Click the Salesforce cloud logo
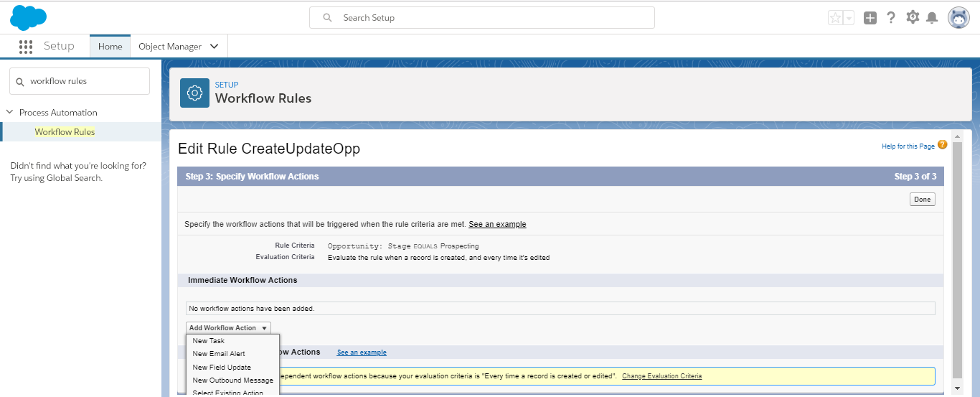 [x=29, y=17]
